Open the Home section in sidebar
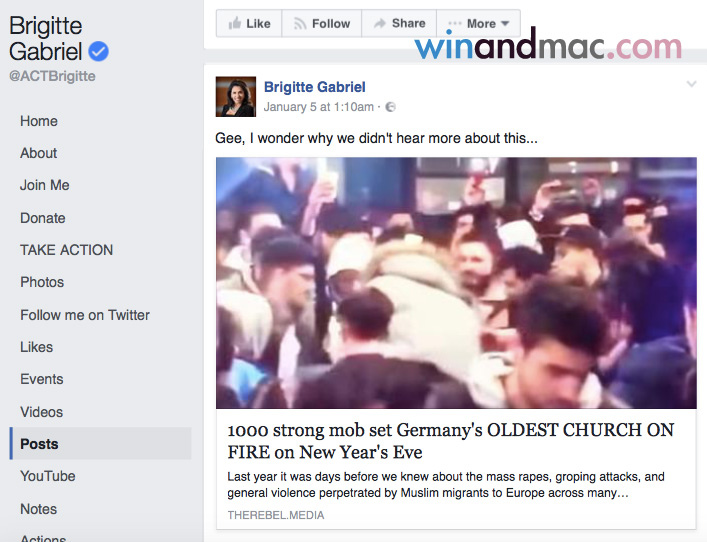Viewport: 707px width, 542px height. tap(39, 121)
